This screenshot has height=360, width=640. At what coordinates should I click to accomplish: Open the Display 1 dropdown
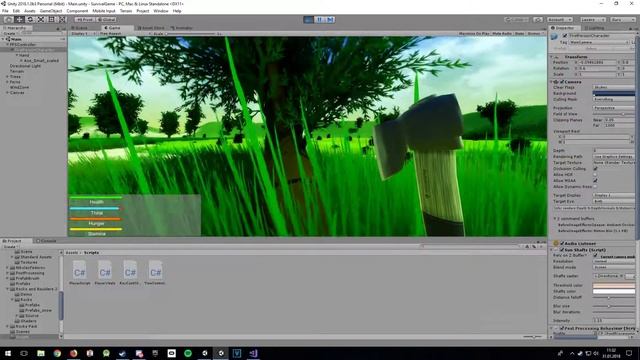(x=83, y=33)
